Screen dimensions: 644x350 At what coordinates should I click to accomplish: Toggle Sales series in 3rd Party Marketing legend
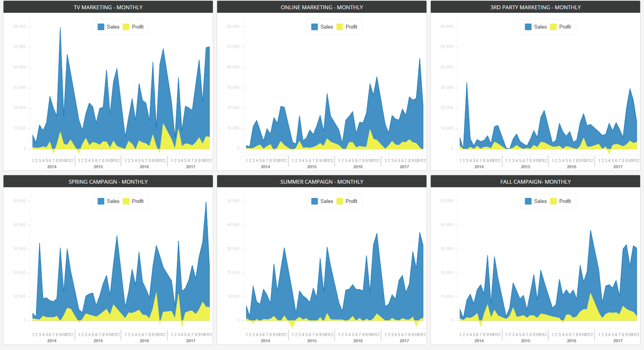point(536,27)
